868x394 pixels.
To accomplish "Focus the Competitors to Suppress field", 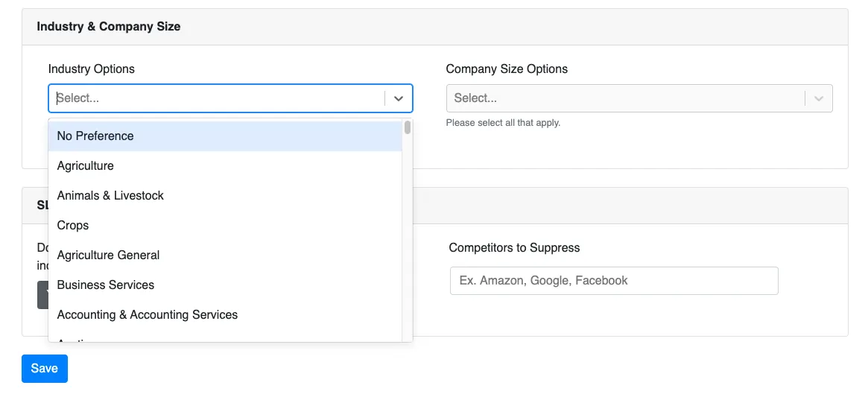I will tap(614, 281).
